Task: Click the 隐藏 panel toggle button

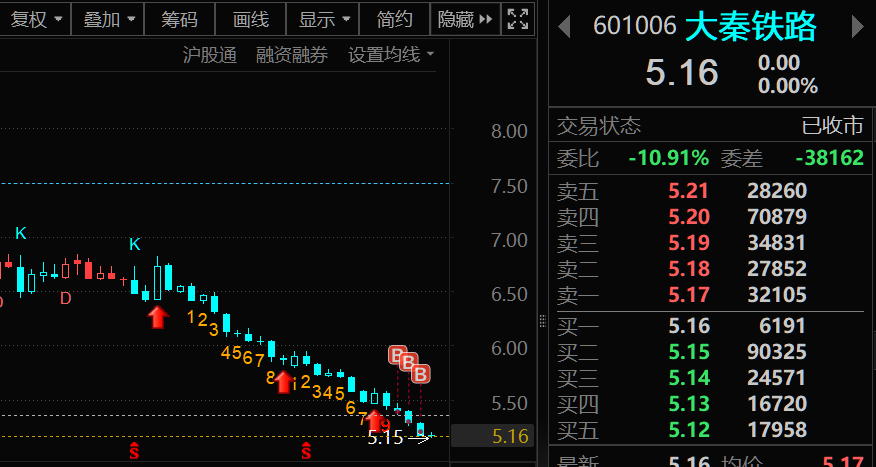Action: click(465, 20)
